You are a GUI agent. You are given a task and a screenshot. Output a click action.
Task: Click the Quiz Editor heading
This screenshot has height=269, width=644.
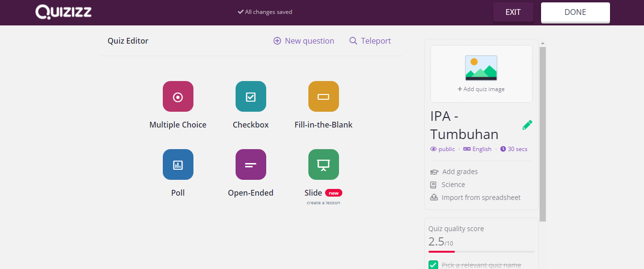(x=128, y=41)
